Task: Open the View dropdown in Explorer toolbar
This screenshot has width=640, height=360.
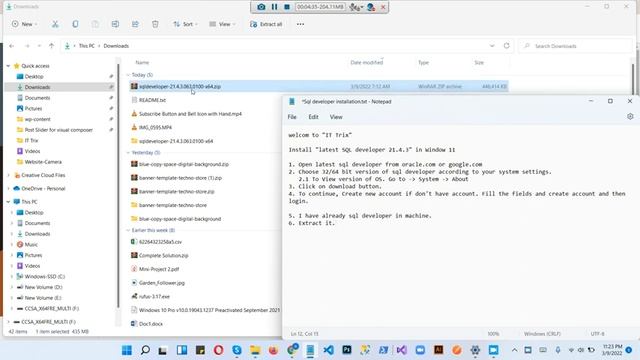Action: pyautogui.click(x=222, y=24)
